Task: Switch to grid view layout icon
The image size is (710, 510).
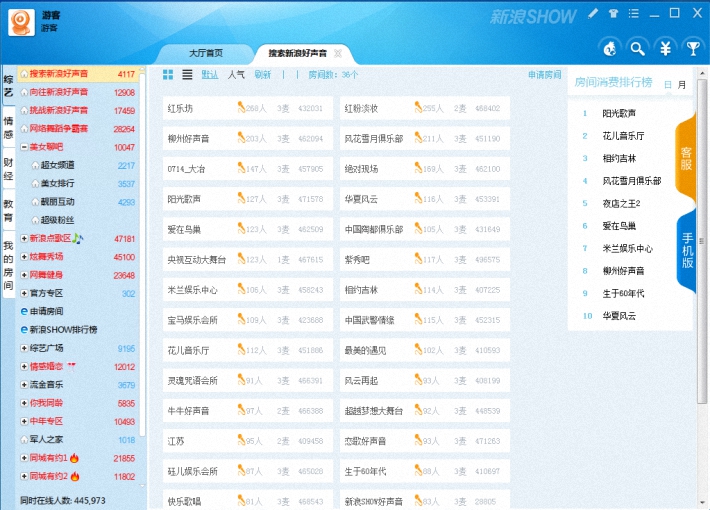Action: [167, 75]
